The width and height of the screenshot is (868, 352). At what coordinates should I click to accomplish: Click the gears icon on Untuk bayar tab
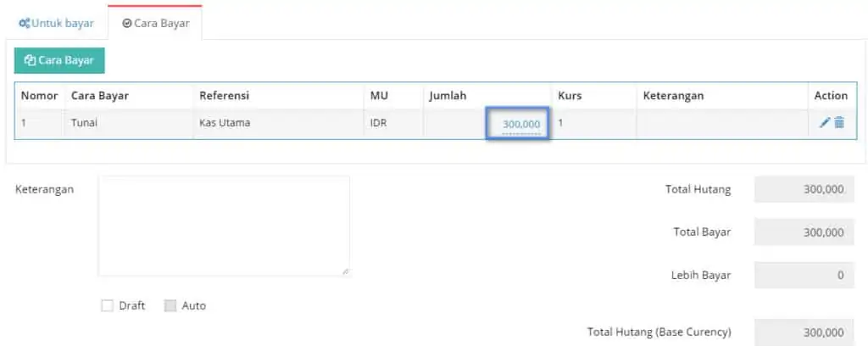25,23
